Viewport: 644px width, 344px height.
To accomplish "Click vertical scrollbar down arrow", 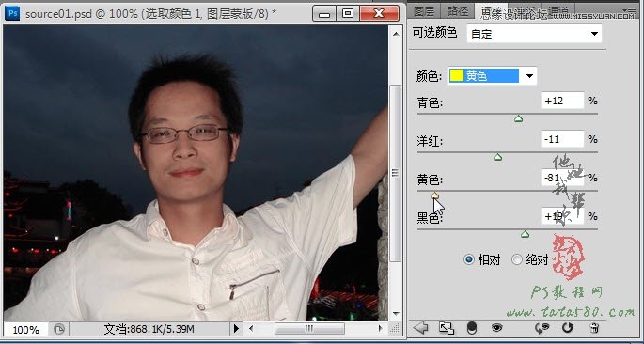I will click(396, 314).
